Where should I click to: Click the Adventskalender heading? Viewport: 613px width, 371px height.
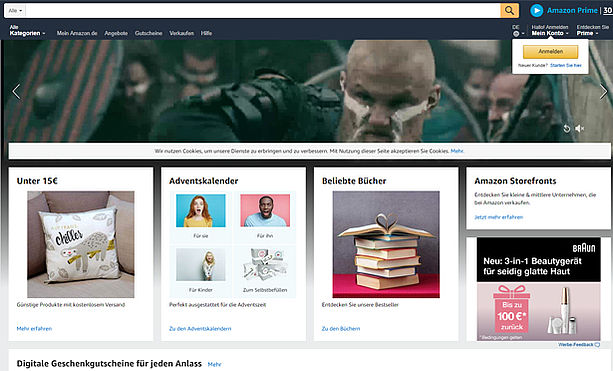(x=203, y=181)
